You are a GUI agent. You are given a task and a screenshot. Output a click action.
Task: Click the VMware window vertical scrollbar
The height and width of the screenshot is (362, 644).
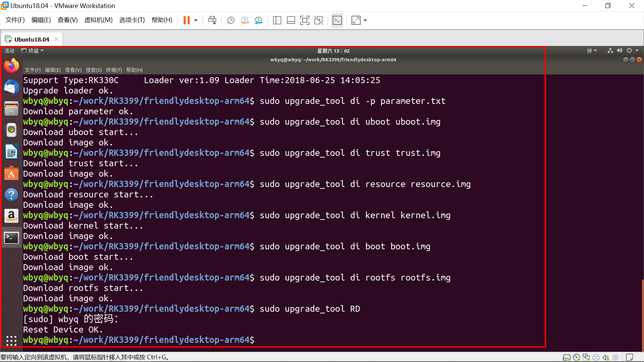[642, 315]
